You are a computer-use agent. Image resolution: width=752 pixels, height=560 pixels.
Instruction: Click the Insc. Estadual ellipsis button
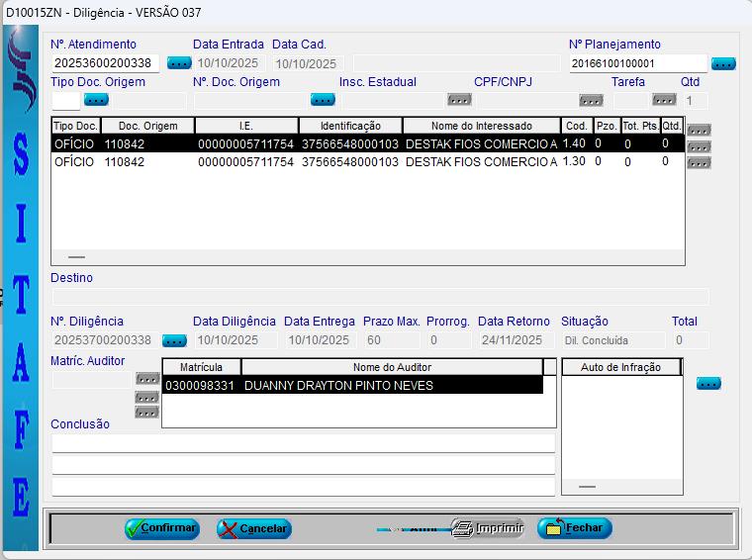pyautogui.click(x=459, y=100)
